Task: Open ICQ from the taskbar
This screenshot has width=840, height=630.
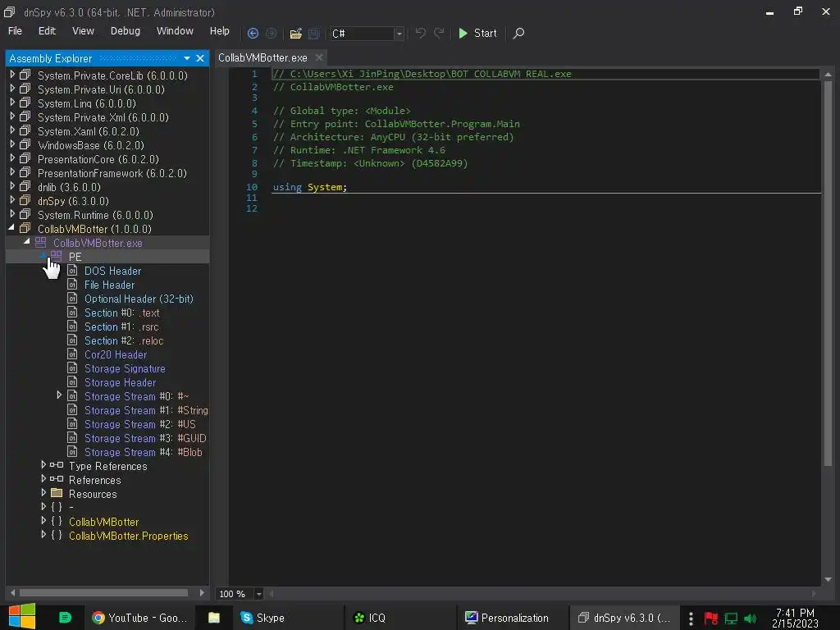Action: click(x=370, y=618)
